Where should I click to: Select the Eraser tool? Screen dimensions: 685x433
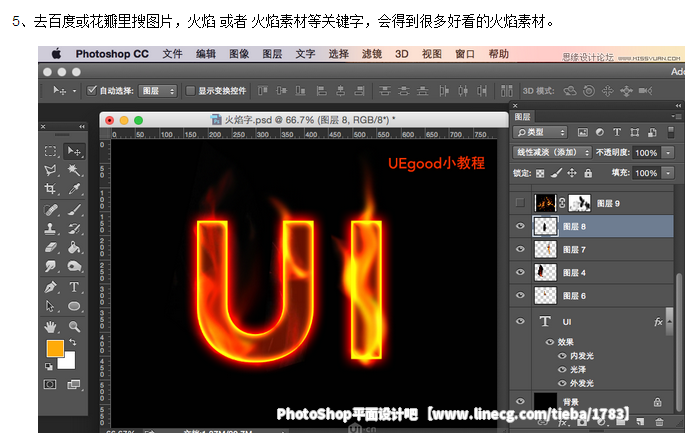51,247
